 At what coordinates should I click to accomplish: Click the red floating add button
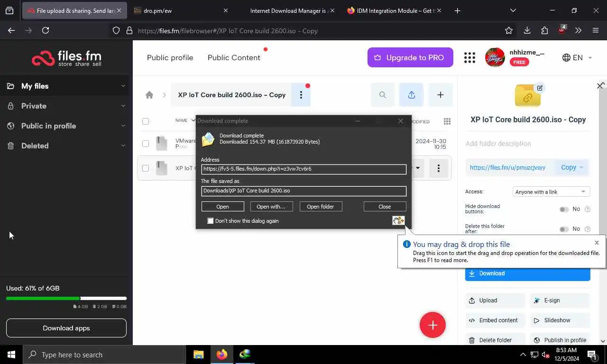point(432,325)
